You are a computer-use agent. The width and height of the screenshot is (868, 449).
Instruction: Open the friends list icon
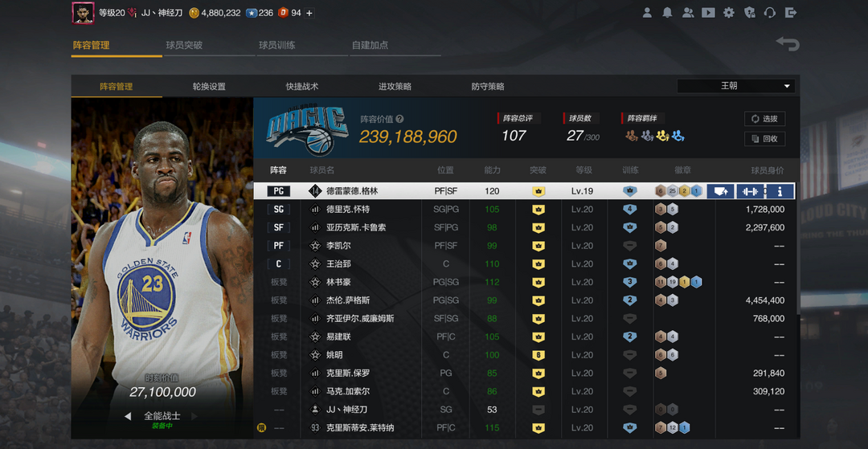click(688, 13)
